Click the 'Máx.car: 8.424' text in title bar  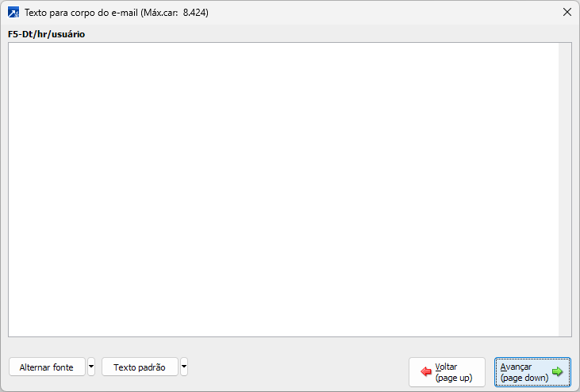point(175,13)
